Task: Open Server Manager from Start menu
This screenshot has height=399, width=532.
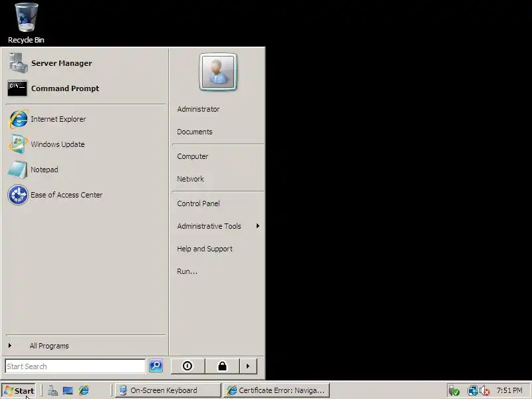Action: tap(86, 63)
